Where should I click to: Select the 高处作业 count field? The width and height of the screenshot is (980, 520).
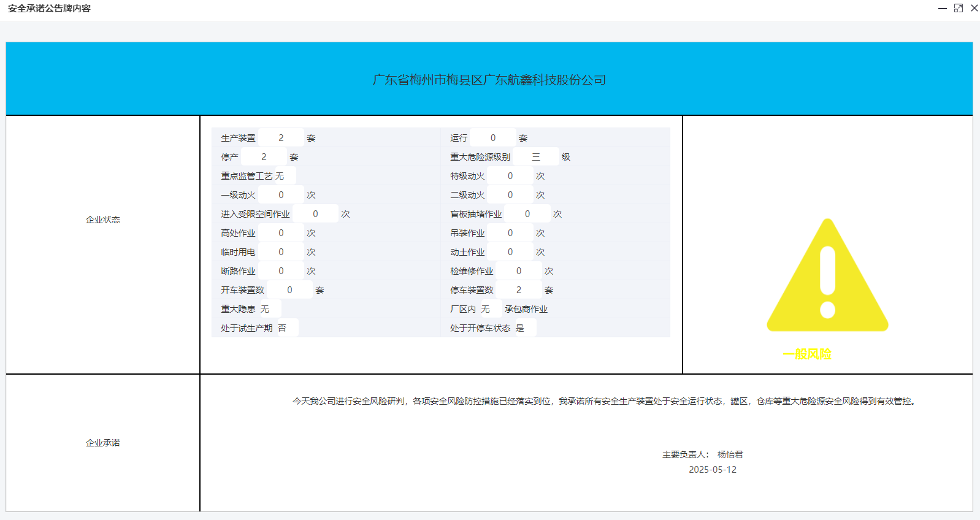[281, 233]
